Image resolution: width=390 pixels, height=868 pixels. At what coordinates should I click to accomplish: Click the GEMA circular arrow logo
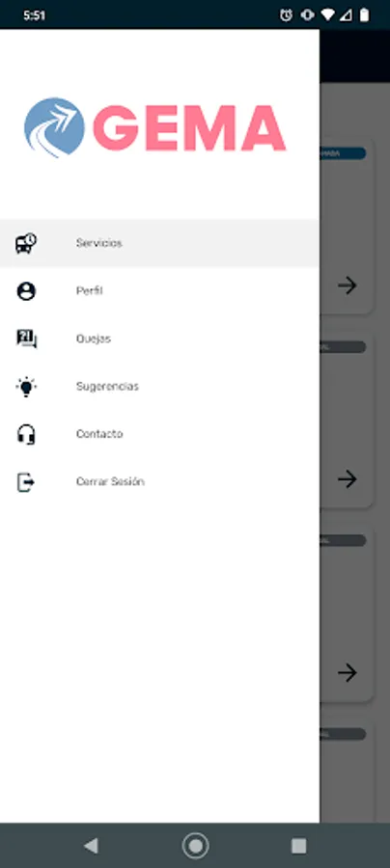click(x=54, y=128)
